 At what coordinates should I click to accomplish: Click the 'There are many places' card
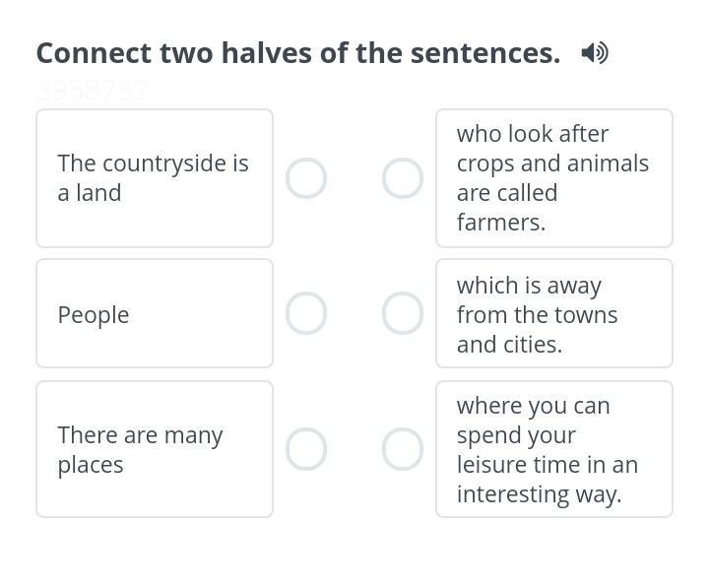155,449
